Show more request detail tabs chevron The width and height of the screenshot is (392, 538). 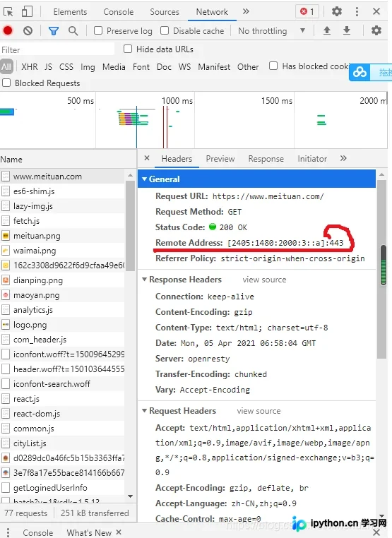(343, 158)
